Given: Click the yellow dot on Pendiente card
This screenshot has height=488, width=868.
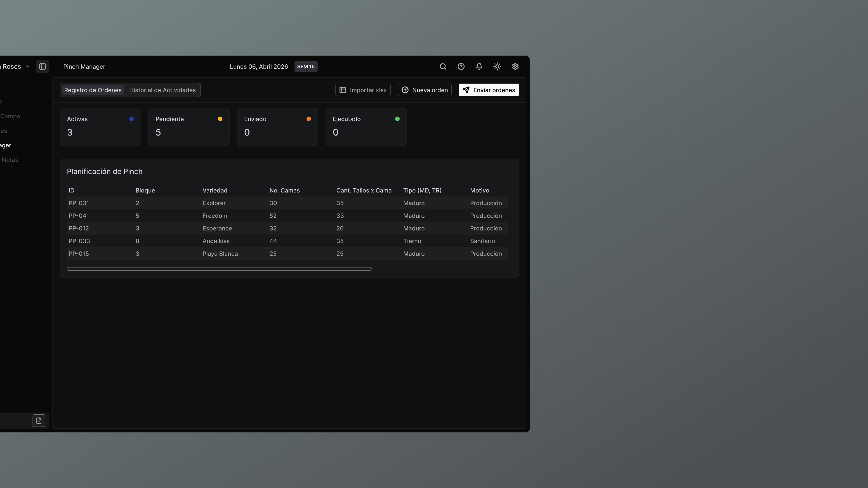Looking at the screenshot, I should pyautogui.click(x=220, y=119).
